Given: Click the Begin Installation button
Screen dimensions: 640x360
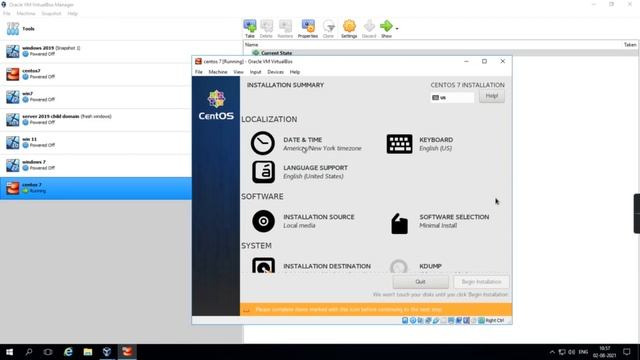Looking at the screenshot, I should point(481,282).
